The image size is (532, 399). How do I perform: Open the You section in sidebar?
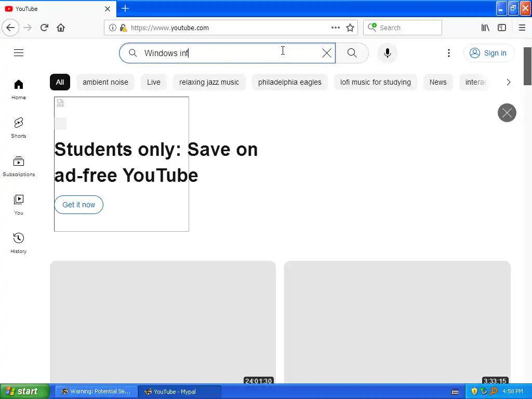[x=19, y=205]
